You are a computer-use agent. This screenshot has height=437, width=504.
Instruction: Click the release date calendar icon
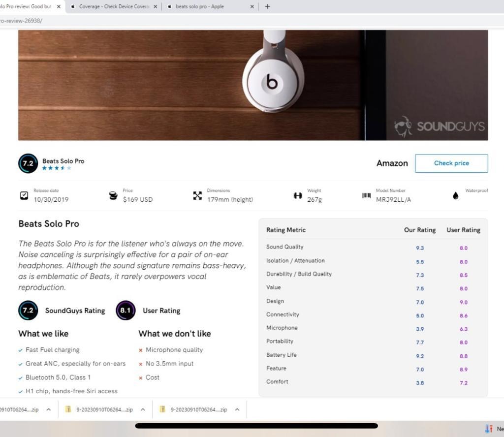point(24,195)
